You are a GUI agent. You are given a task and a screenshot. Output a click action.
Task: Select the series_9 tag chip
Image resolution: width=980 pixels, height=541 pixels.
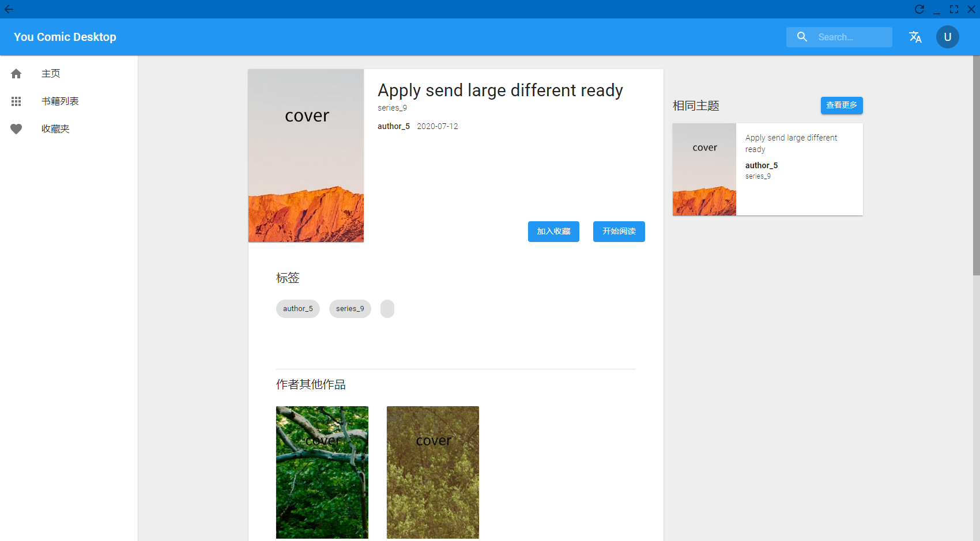[x=350, y=309]
